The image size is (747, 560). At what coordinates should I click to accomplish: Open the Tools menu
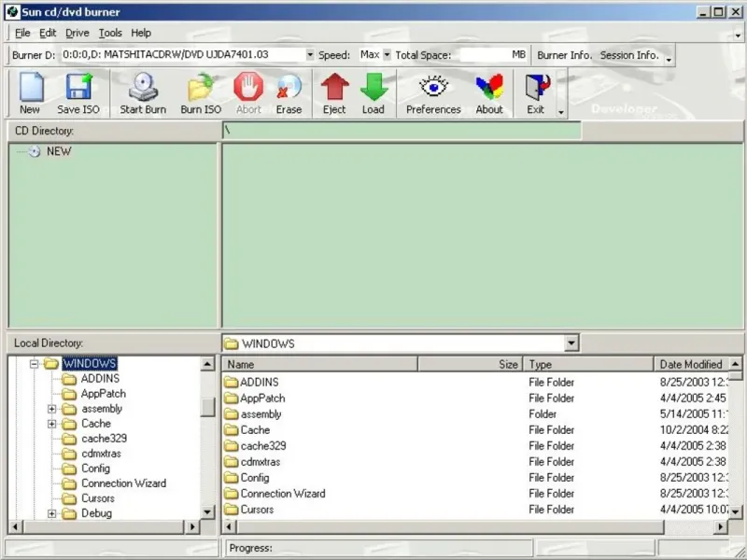[110, 33]
